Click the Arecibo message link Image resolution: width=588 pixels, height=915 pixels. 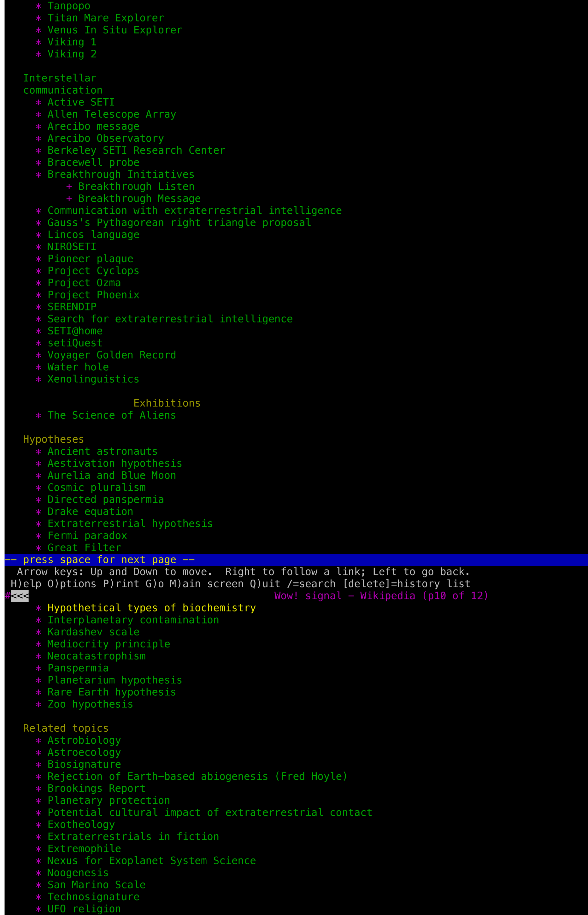tap(93, 126)
